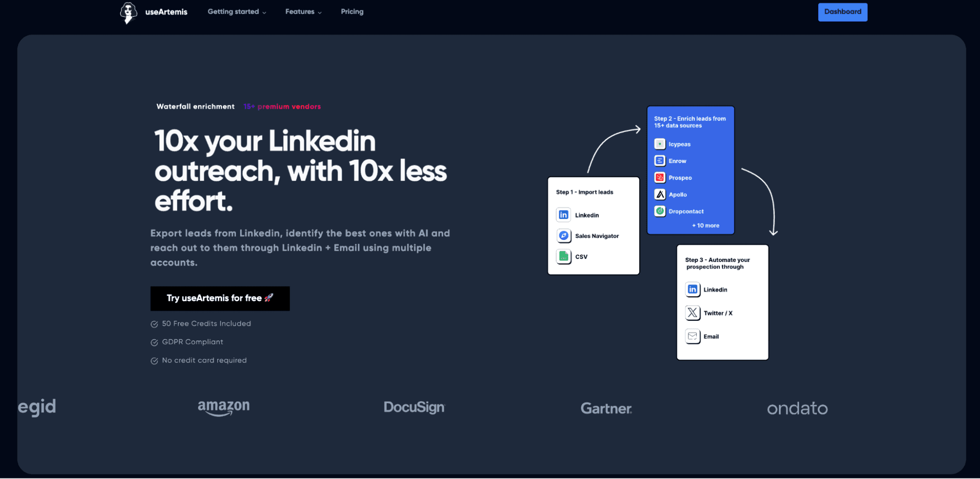Click the 'Email' label in Step 3
Viewport: 980px width, 479px height.
click(x=711, y=336)
